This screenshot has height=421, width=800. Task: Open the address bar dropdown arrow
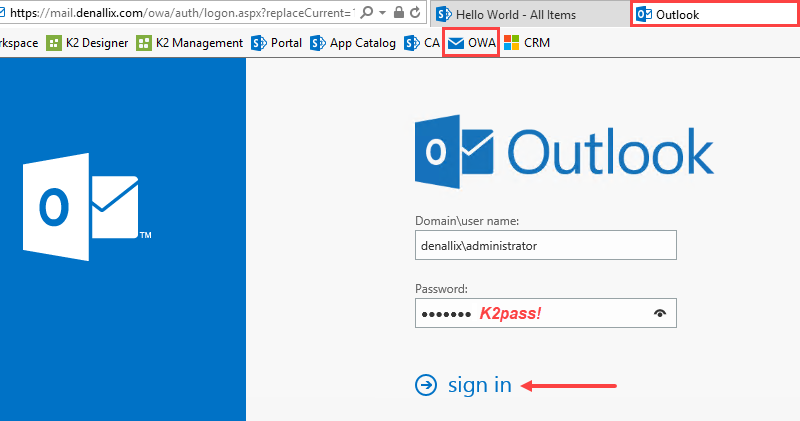point(383,13)
